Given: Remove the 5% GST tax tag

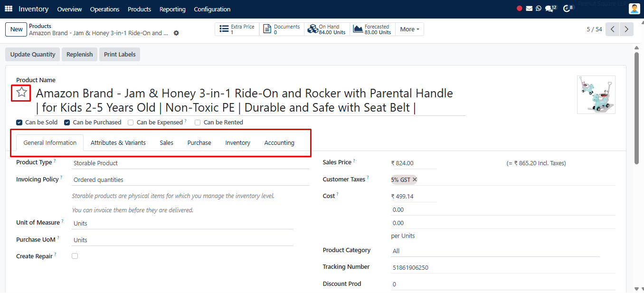Looking at the screenshot, I should click(415, 180).
